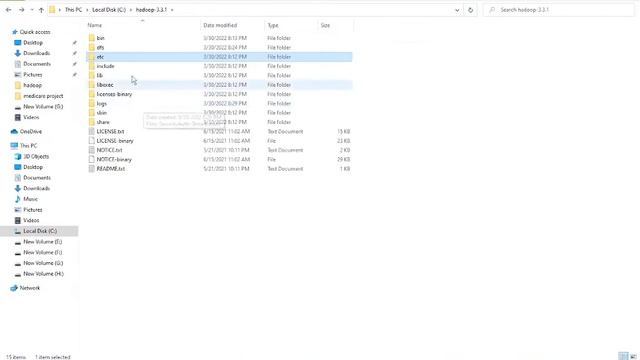Select the LICENSE.txt file icon
The image size is (640, 360).
pos(92,131)
